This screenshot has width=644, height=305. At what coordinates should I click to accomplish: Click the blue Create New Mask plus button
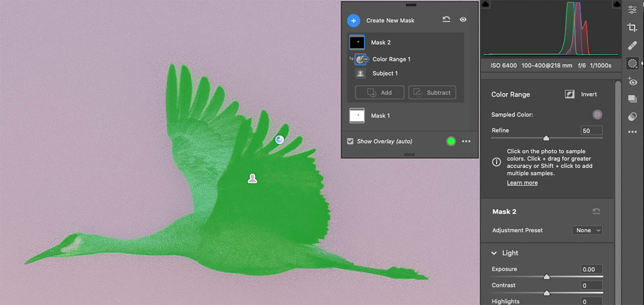point(353,21)
